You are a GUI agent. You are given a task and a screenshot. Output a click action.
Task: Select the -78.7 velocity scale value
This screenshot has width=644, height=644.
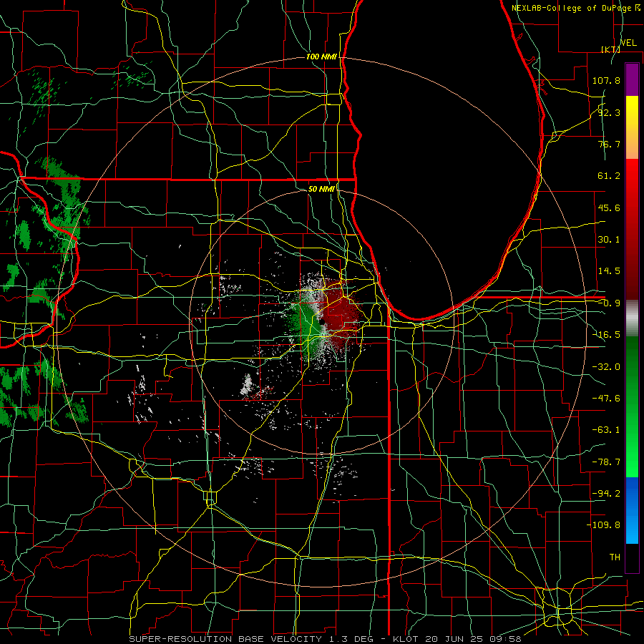point(606,462)
